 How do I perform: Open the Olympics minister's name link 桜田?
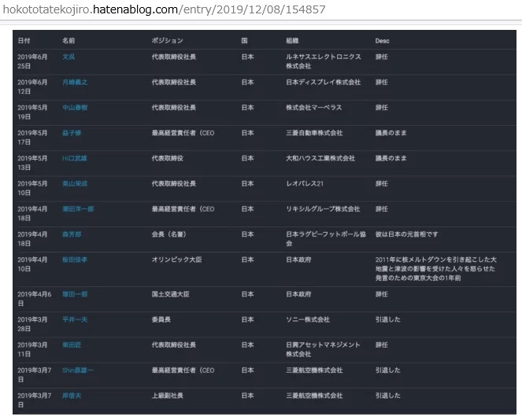[x=75, y=260]
